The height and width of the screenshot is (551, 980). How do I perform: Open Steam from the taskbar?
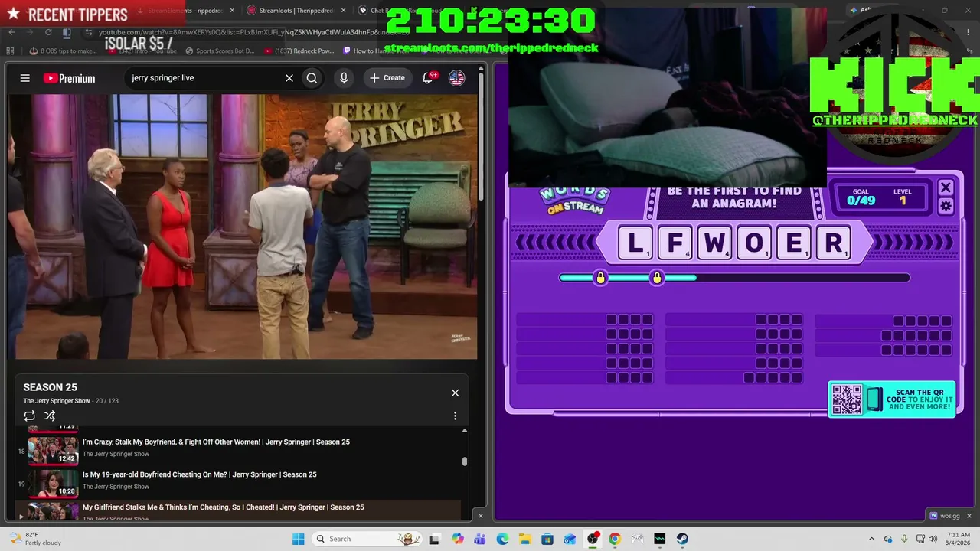click(681, 539)
